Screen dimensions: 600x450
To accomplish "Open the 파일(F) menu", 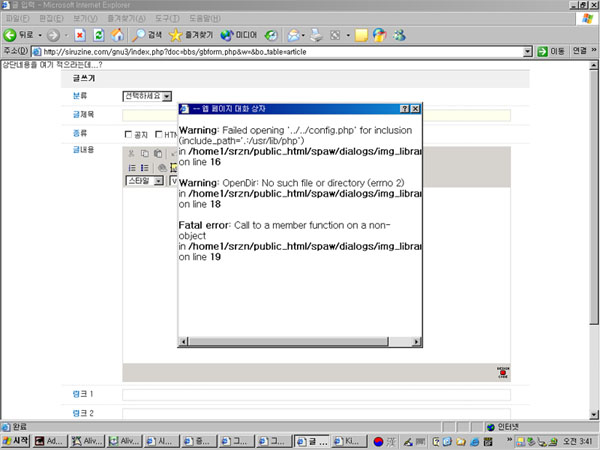I will coord(18,18).
